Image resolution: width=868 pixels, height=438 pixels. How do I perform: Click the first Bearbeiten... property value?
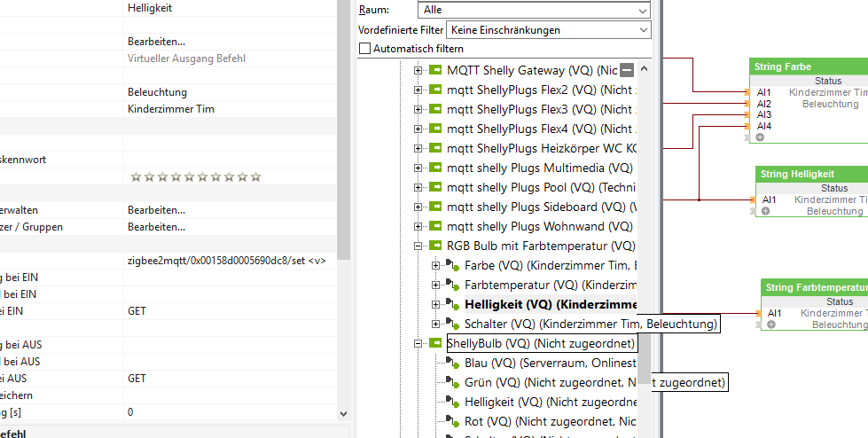(156, 42)
